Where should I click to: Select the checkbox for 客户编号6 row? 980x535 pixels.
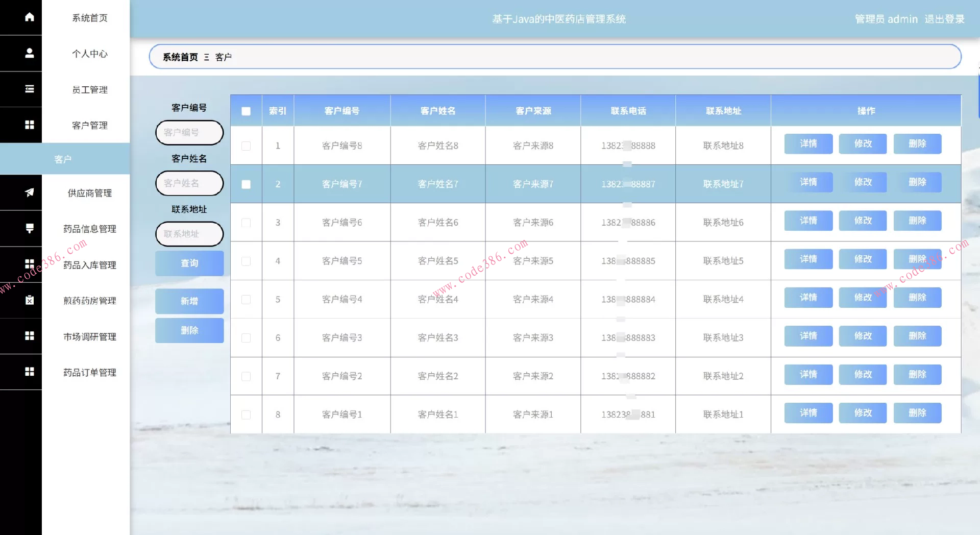pyautogui.click(x=246, y=223)
